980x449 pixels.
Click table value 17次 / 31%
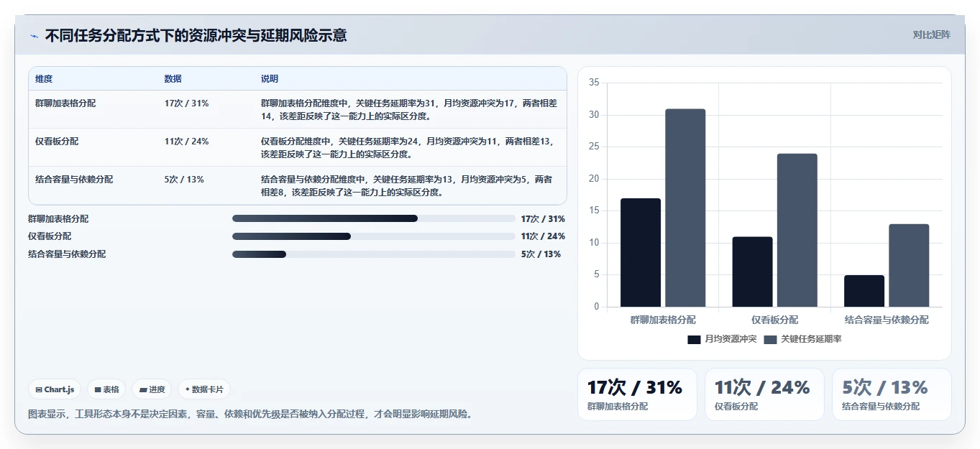point(187,103)
